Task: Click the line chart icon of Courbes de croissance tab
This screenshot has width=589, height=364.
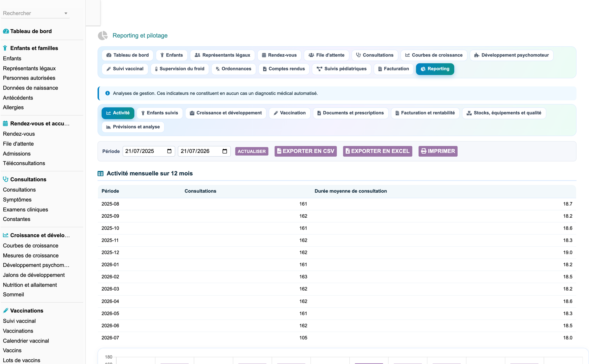Action: pyautogui.click(x=407, y=55)
